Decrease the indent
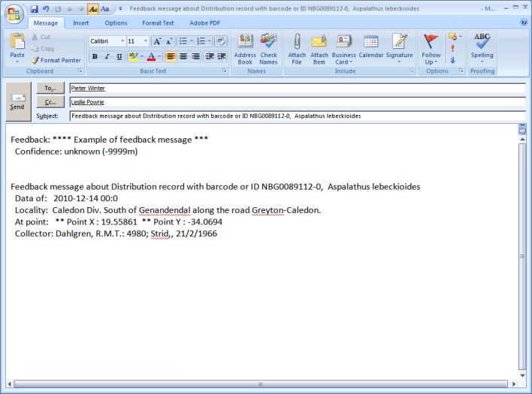The width and height of the screenshot is (532, 394). tap(210, 56)
